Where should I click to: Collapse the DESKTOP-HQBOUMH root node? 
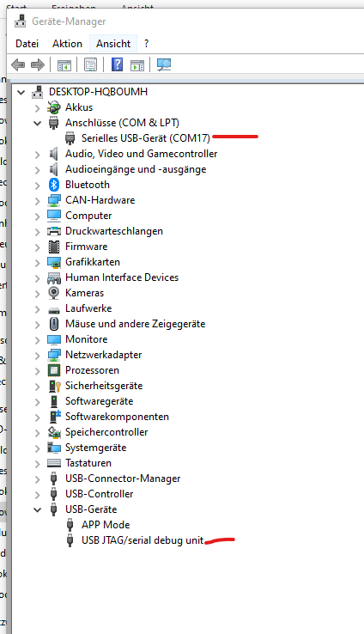pyautogui.click(x=21, y=92)
